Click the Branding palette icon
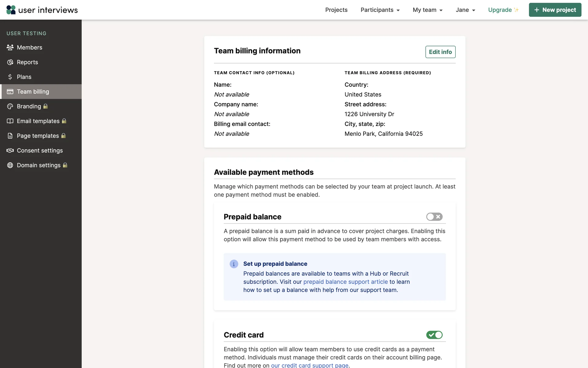This screenshot has width=588, height=368. click(10, 106)
